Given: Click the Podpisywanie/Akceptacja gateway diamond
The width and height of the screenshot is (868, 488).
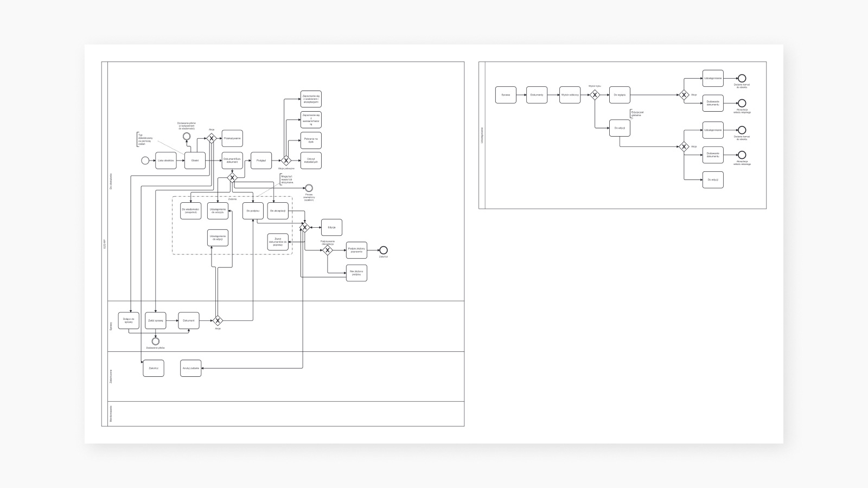Looking at the screenshot, I should 327,250.
